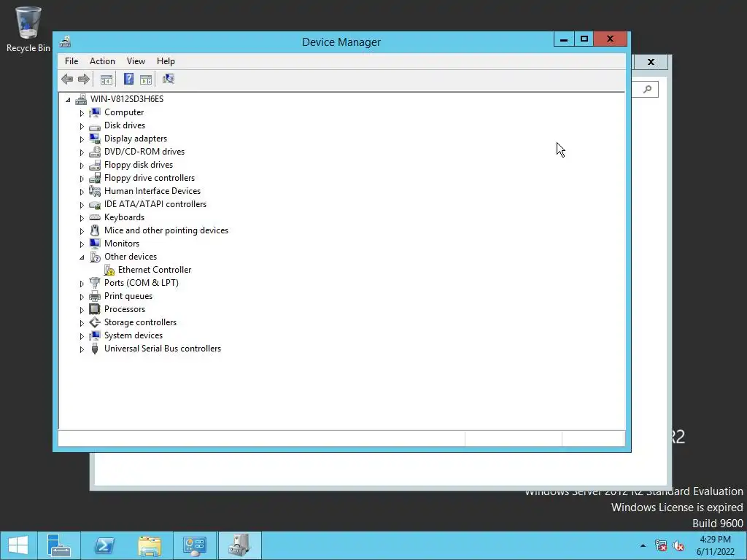Image resolution: width=747 pixels, height=560 pixels.
Task: Select the Floppy disk drives icon
Action: 95,165
